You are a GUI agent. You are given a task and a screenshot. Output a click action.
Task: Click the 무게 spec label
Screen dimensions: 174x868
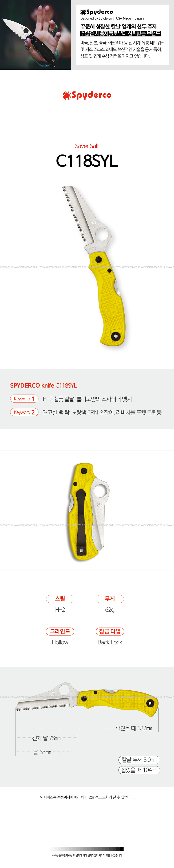pyautogui.click(x=110, y=599)
